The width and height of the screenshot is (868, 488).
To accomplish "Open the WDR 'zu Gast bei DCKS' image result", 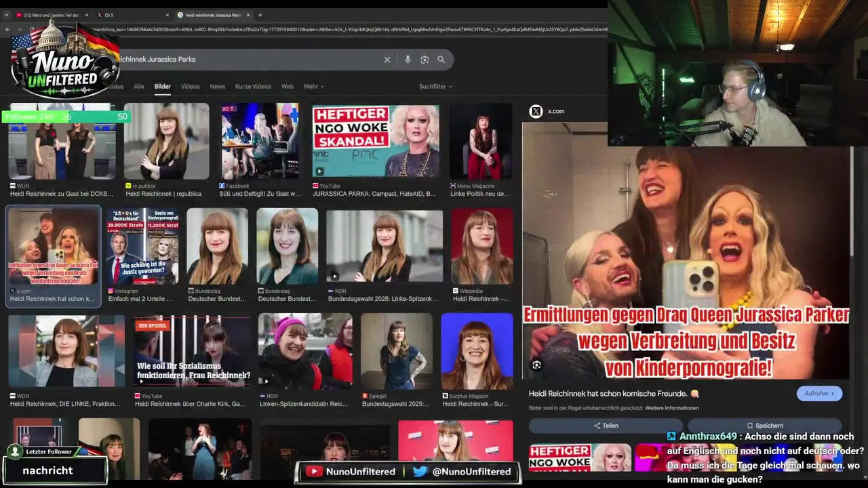I will 62,150.
